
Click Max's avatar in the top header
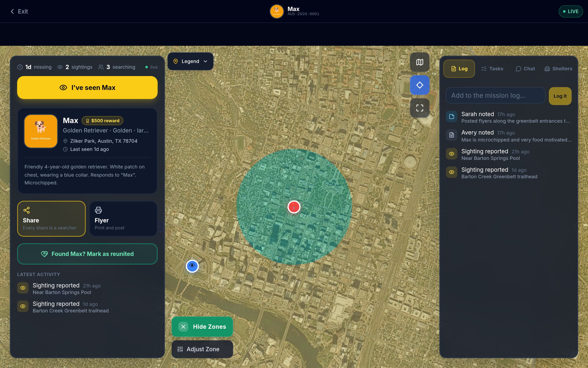277,11
